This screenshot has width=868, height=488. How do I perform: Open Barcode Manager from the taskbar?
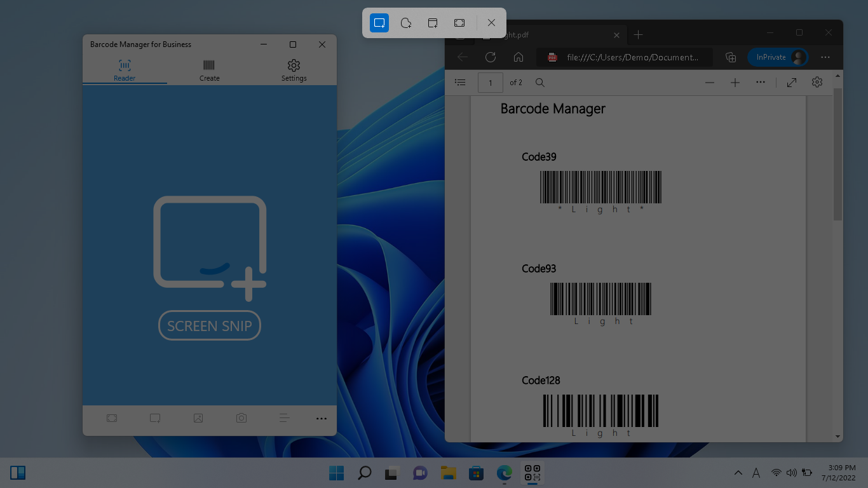click(532, 473)
